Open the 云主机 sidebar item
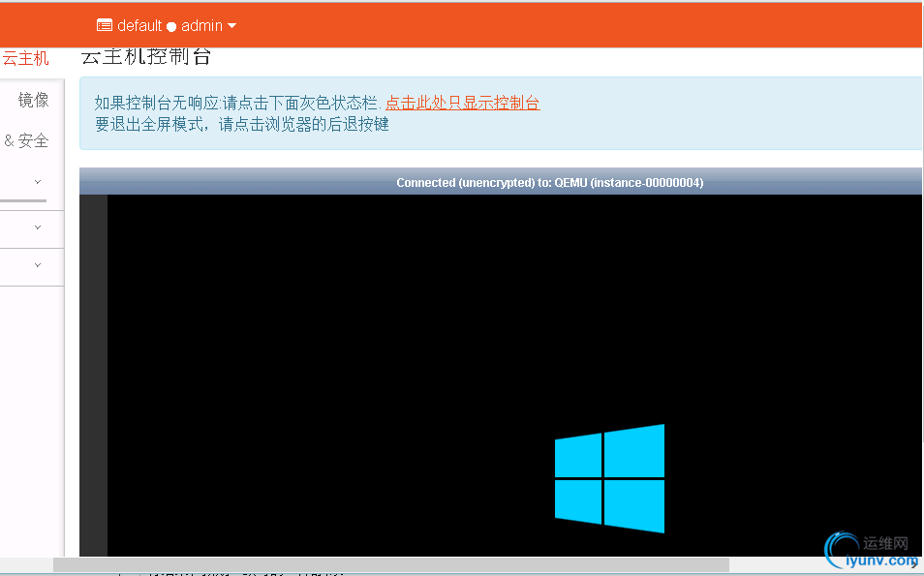Viewport: 924px width, 576px height. (25, 58)
